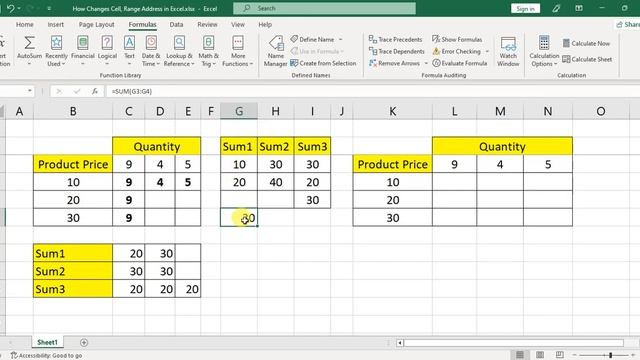The image size is (640, 360).
Task: Open Text functions library
Action: click(x=129, y=51)
